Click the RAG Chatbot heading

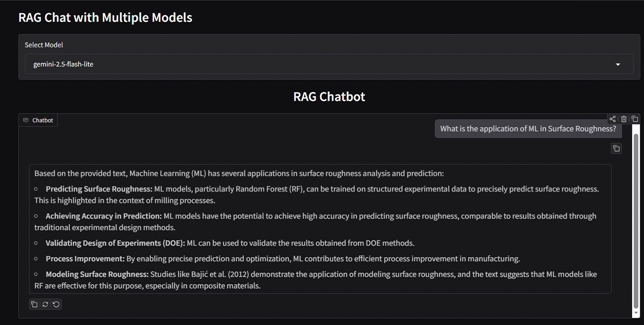[329, 97]
